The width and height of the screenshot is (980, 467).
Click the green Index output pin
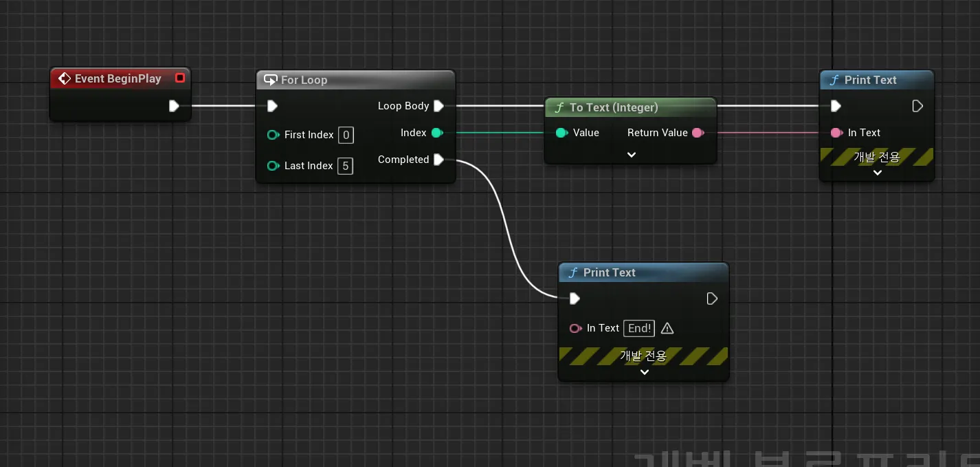pyautogui.click(x=436, y=133)
